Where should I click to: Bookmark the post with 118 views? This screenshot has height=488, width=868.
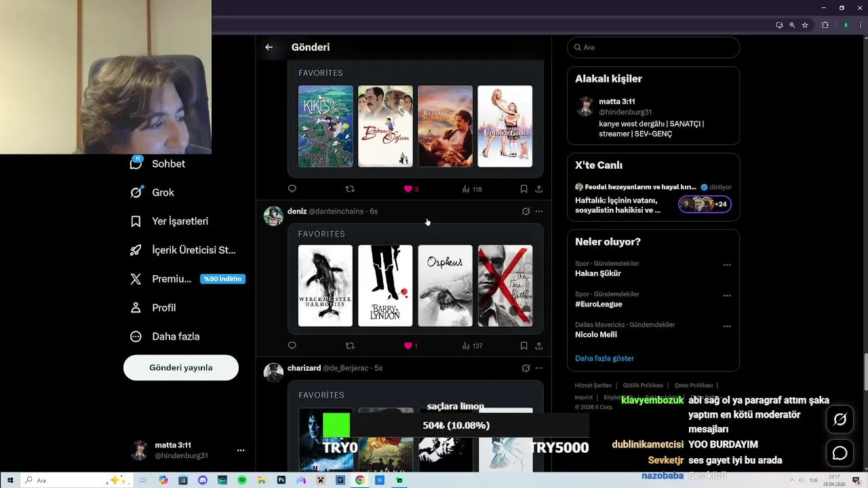[524, 189]
